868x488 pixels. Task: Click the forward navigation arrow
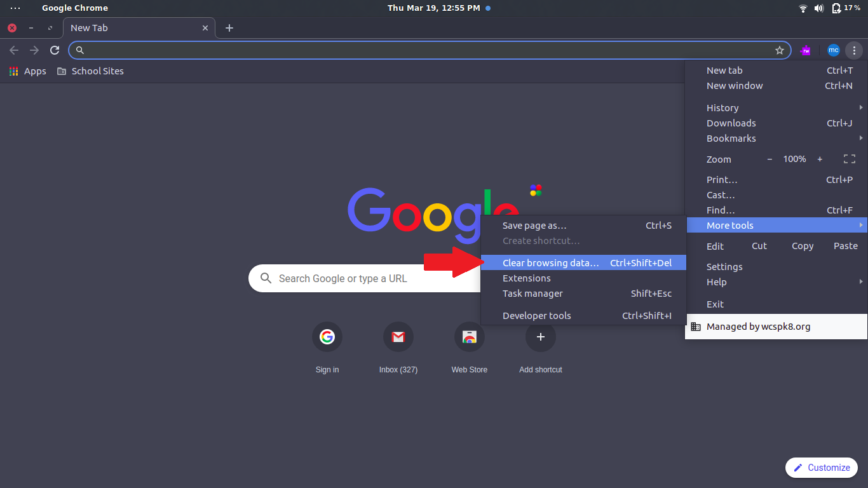tap(34, 50)
